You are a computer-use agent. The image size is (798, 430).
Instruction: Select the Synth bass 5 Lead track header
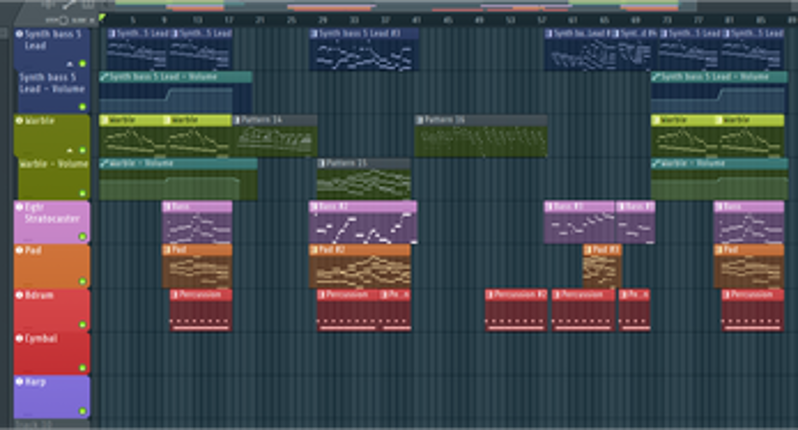pos(52,49)
